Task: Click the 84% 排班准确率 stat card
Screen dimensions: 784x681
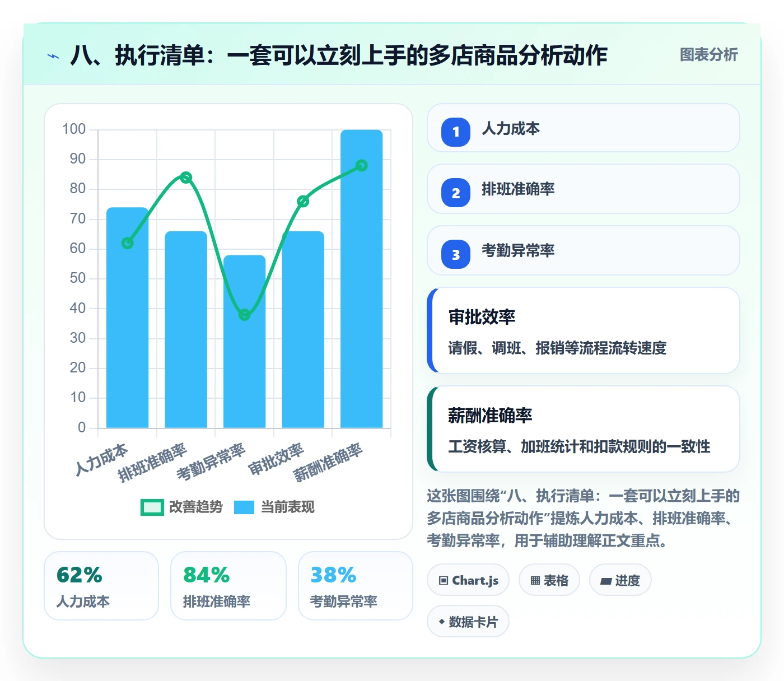Action: (228, 586)
